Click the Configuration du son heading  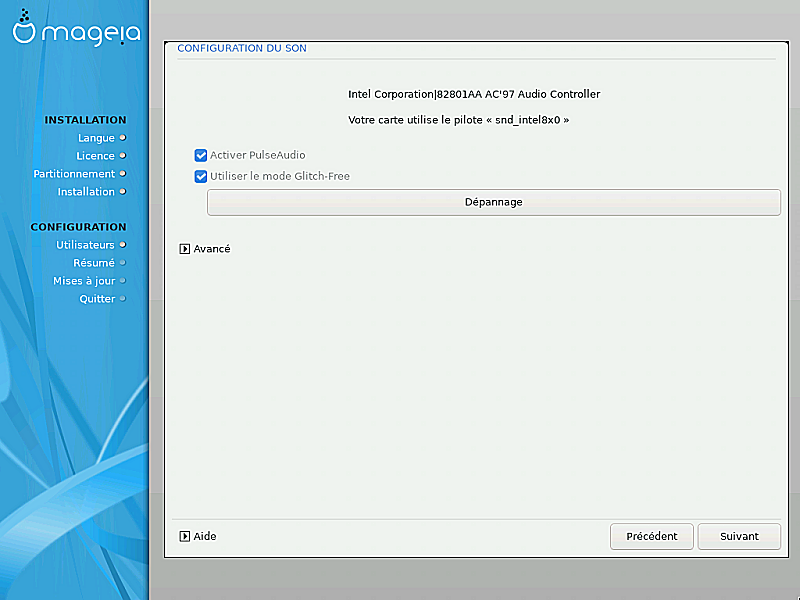tap(241, 48)
